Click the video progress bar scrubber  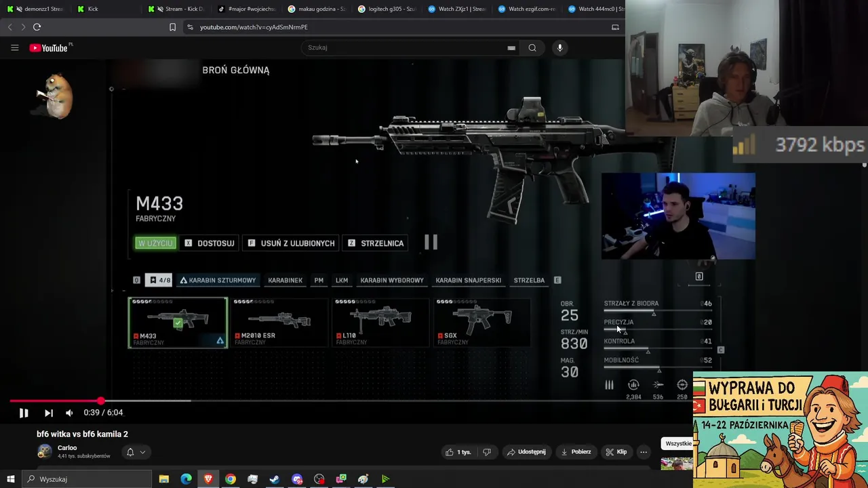tap(101, 401)
